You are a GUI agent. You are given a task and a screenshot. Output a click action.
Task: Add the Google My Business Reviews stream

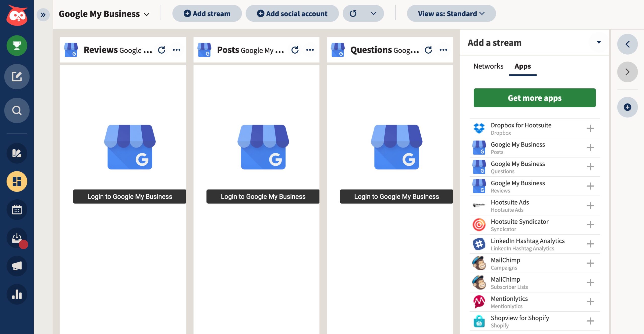(590, 186)
